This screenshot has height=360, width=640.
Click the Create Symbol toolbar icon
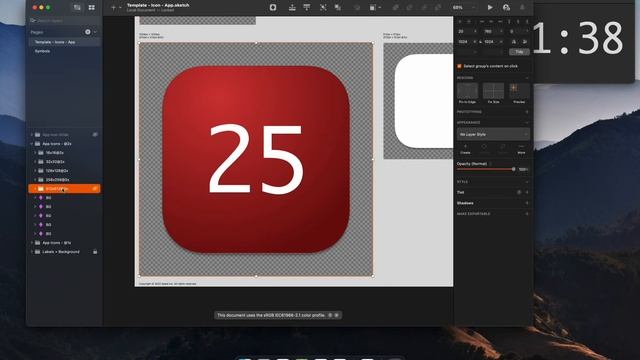click(273, 7)
